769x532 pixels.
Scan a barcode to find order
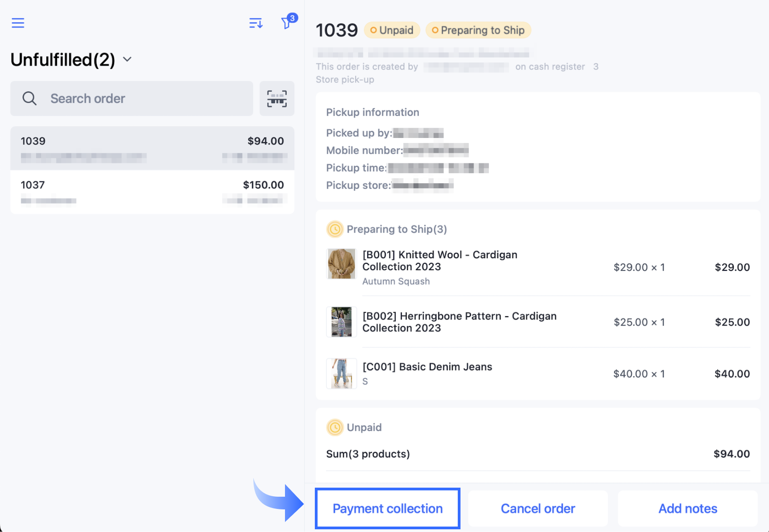pos(277,99)
